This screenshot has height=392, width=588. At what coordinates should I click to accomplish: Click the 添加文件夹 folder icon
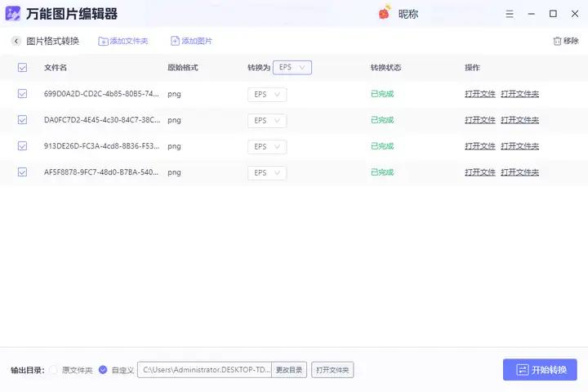tap(103, 41)
